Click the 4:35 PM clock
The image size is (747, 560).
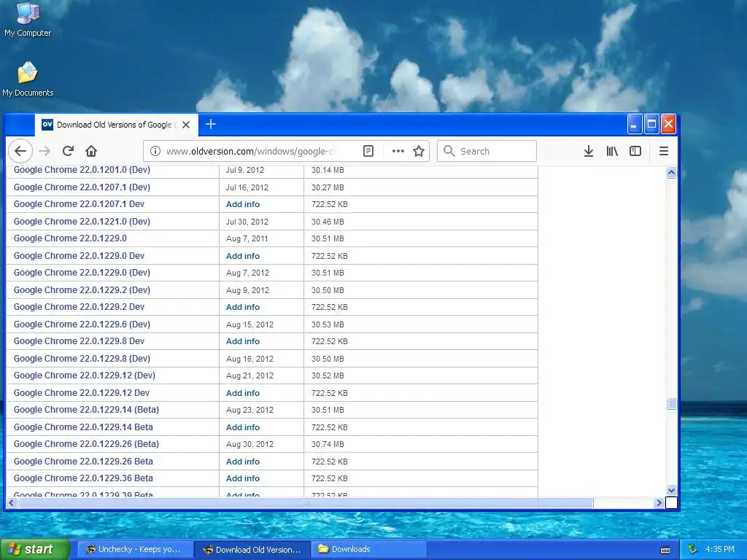[x=720, y=550]
